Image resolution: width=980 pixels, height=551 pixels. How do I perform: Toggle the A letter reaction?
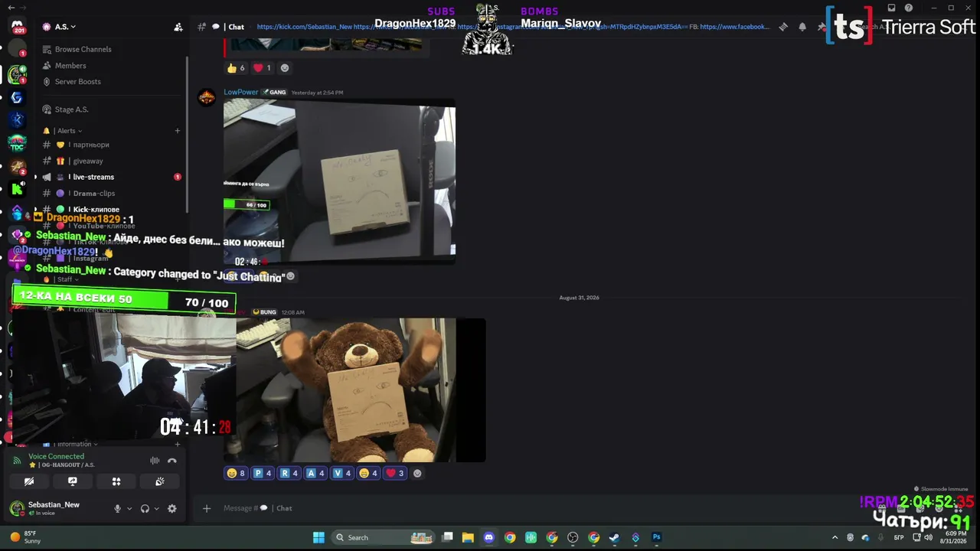[315, 473]
